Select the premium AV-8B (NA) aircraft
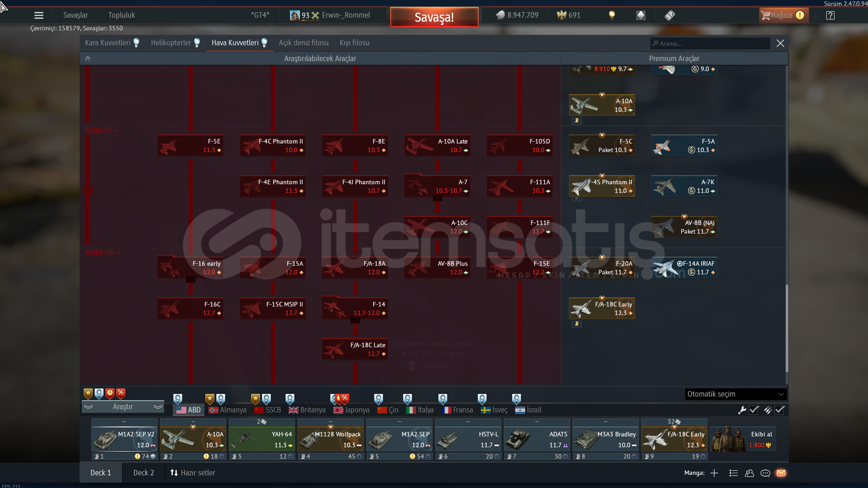The height and width of the screenshot is (488, 868). pos(684,227)
